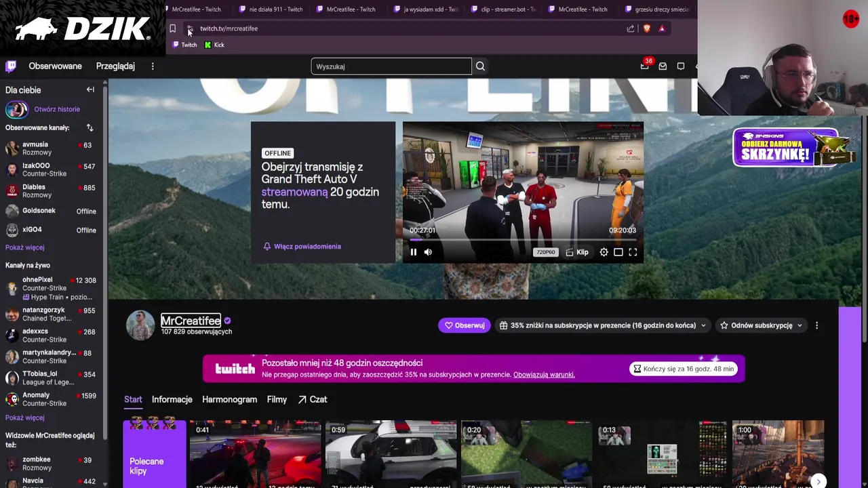Open the Harmonogram tab
Screen dimensions: 868x488
(x=229, y=399)
